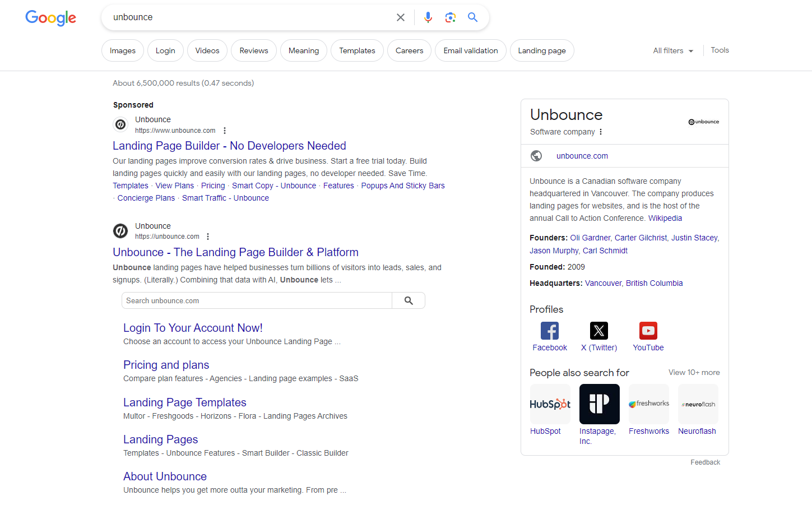Open Unbounce - The Landing Page Builder & Platform

[235, 252]
